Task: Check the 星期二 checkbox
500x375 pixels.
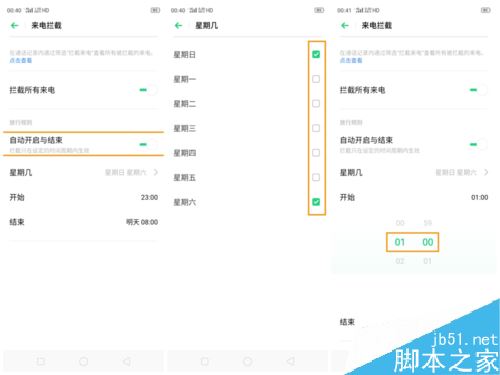Action: [316, 104]
